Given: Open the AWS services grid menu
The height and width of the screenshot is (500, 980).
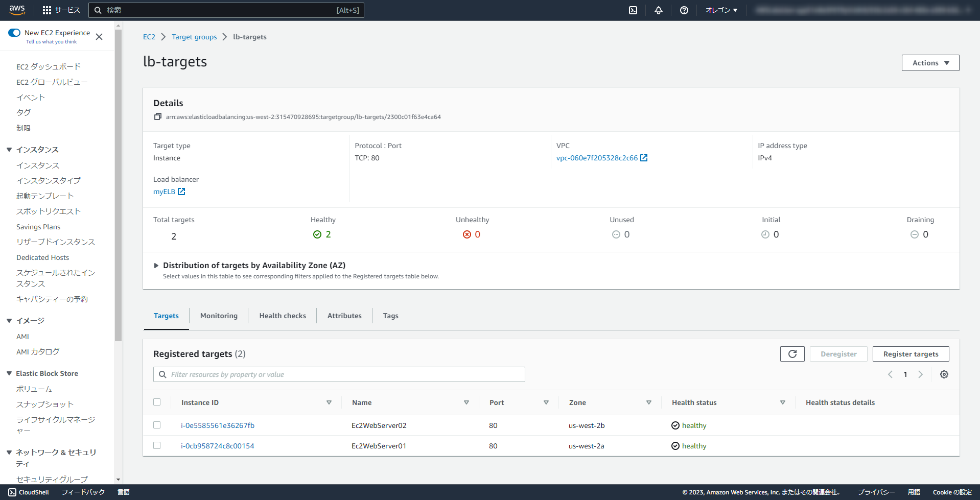Looking at the screenshot, I should point(46,10).
